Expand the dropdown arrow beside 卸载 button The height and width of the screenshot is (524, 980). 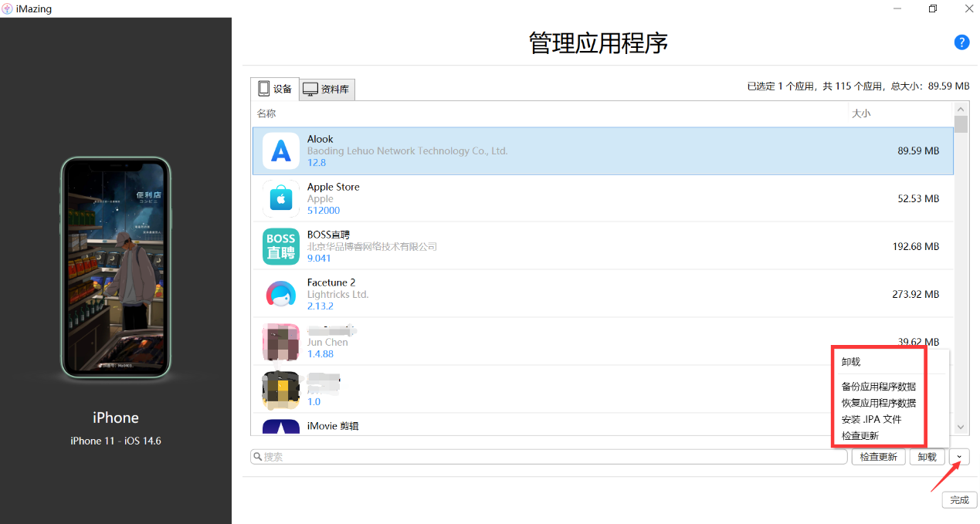point(959,457)
